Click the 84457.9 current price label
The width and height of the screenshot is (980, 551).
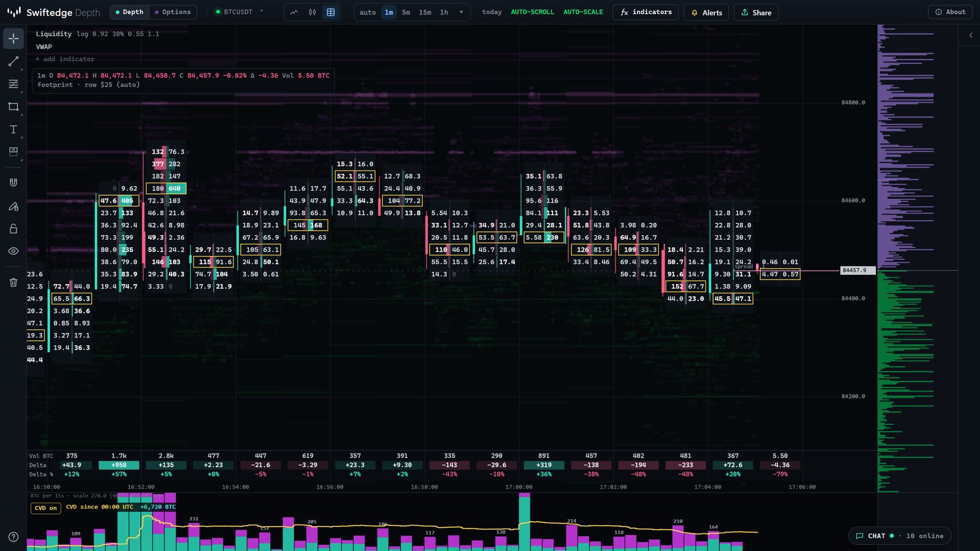(x=857, y=270)
